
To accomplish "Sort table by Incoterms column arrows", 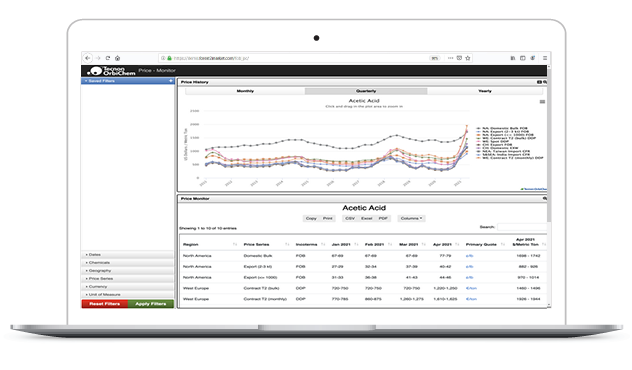I will [323, 245].
